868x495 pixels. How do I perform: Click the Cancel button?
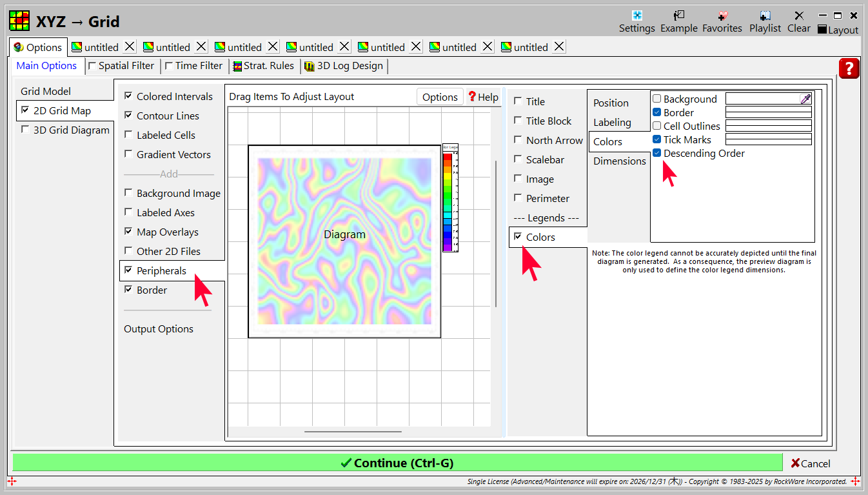[x=811, y=463]
